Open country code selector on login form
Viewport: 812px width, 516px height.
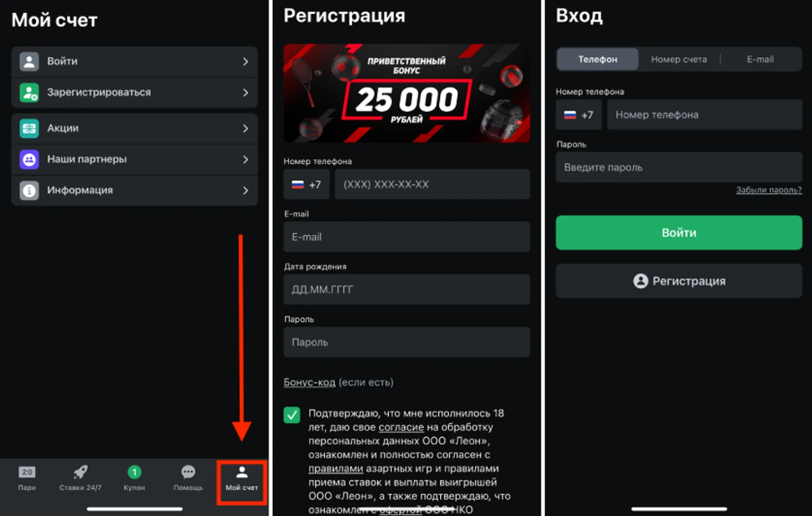click(x=578, y=115)
